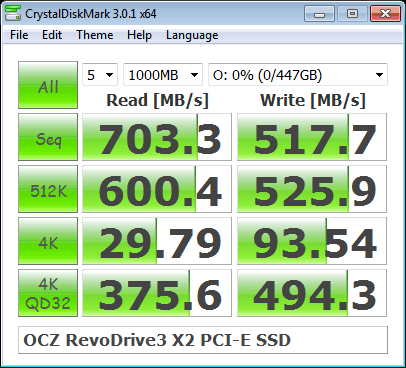Open the Theme menu
Image resolution: width=406 pixels, height=368 pixels.
coord(95,35)
